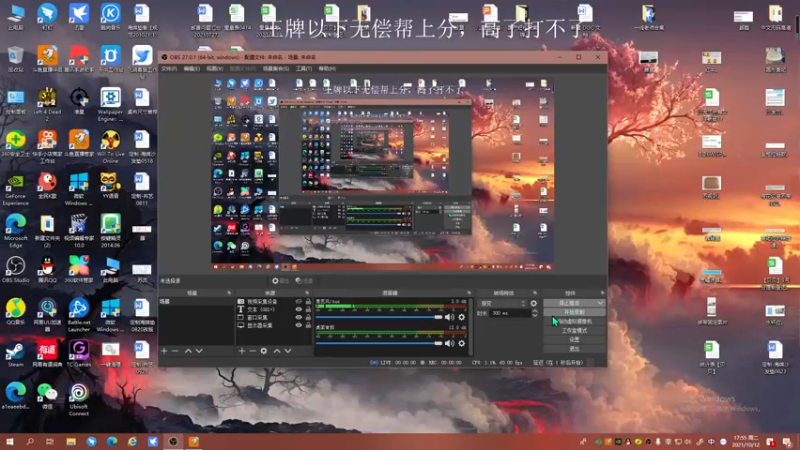Image resolution: width=800 pixels, height=450 pixels.
Task: Adjust the desktop audio volume slider
Action: [379, 343]
